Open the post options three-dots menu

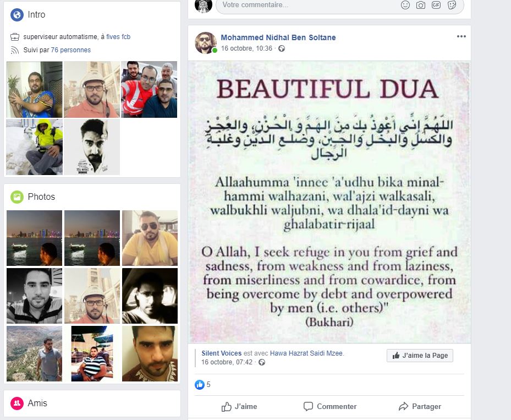461,36
